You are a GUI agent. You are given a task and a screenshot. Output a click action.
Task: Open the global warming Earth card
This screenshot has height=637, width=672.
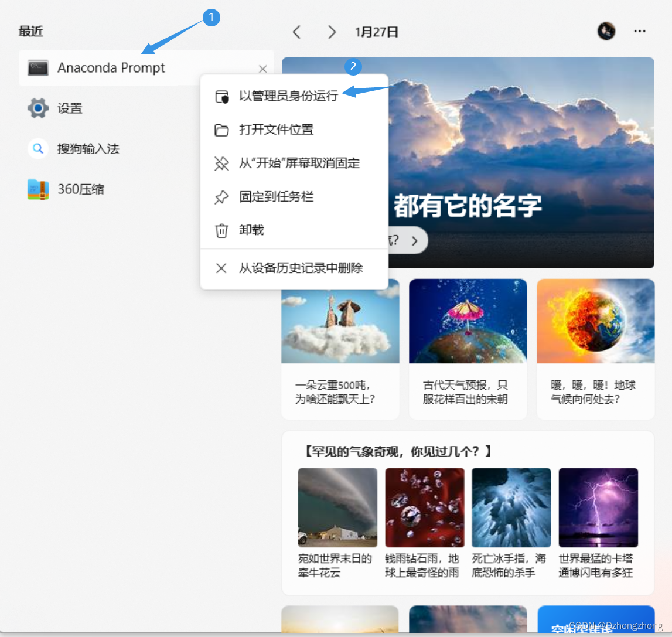coord(595,349)
